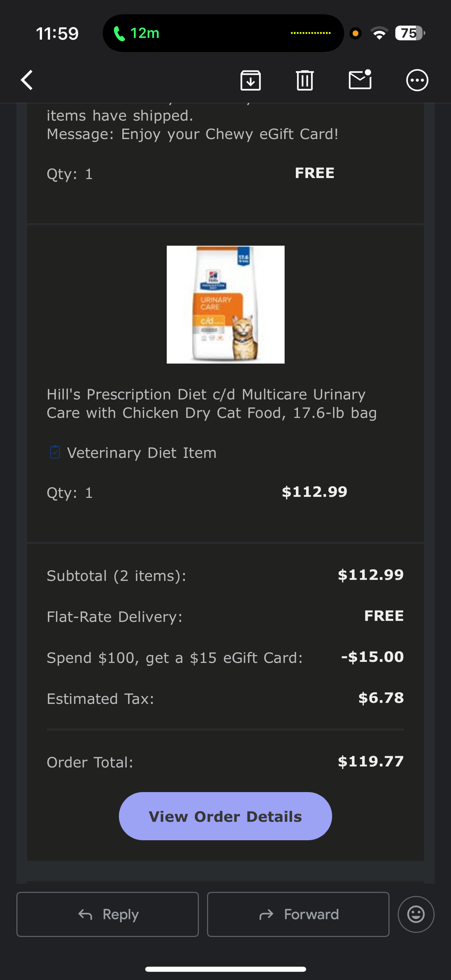This screenshot has height=980, width=451.
Task: Open the Hill's Urinary Care product image
Action: (x=225, y=304)
